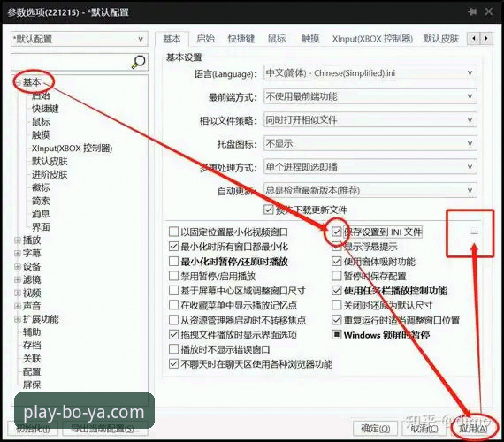The width and height of the screenshot is (504, 442).
Task: Open the 相似文件策略 dropdown
Action: pos(370,120)
